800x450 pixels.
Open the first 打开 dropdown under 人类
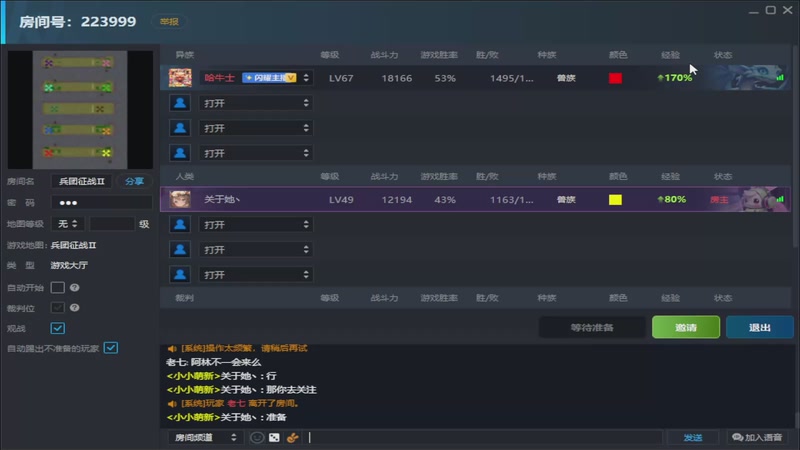click(256, 224)
